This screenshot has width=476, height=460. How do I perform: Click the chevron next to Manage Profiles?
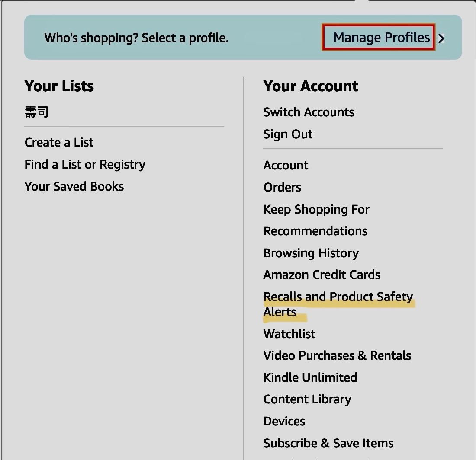pyautogui.click(x=441, y=38)
